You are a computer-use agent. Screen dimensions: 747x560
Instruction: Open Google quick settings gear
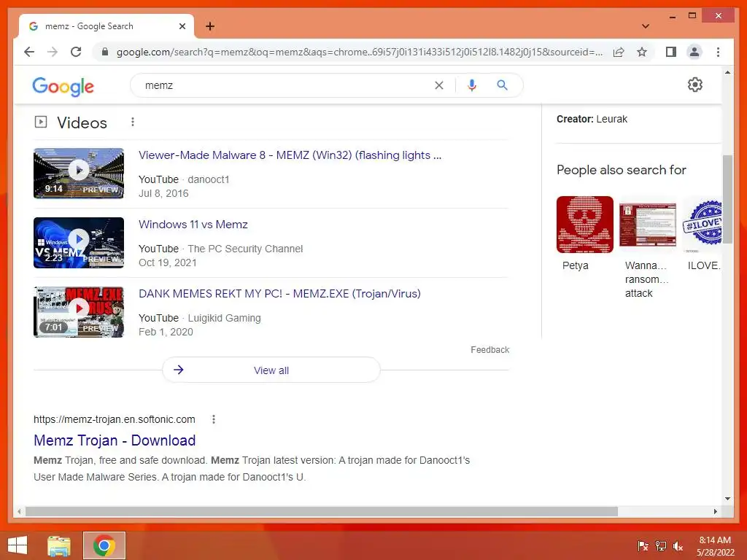point(695,85)
